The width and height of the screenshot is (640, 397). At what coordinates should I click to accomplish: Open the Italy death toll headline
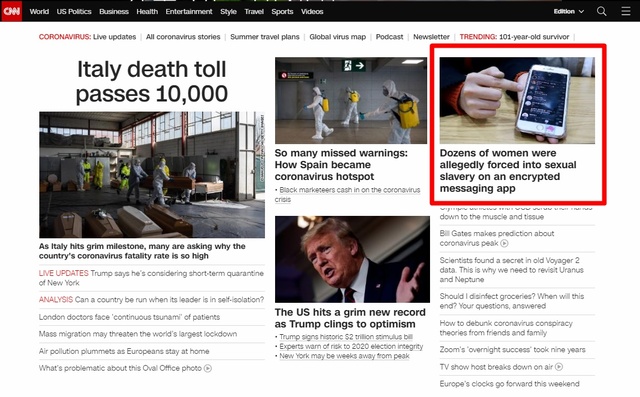(x=151, y=81)
